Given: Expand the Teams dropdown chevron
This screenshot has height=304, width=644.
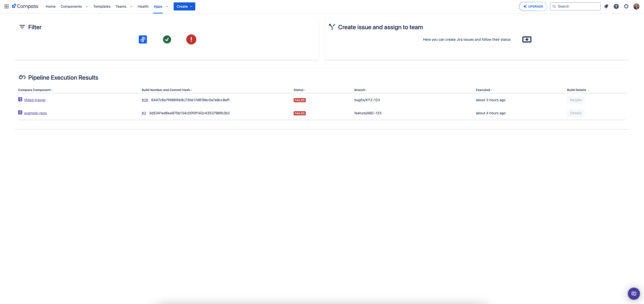Looking at the screenshot, I should pos(131,7).
